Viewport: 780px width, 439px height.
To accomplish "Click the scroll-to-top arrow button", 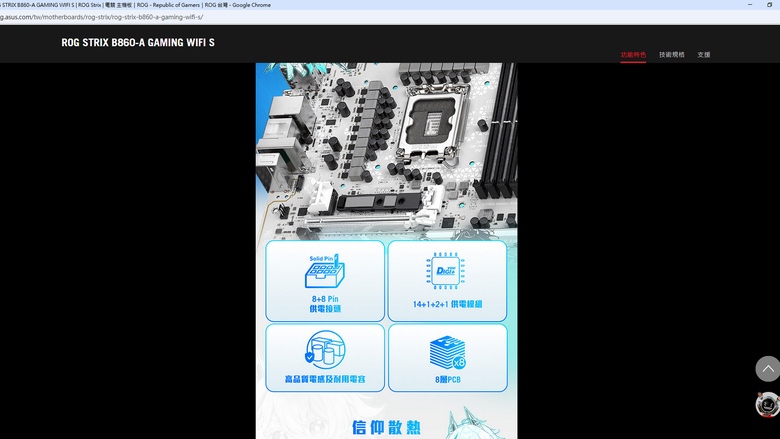I will (768, 369).
